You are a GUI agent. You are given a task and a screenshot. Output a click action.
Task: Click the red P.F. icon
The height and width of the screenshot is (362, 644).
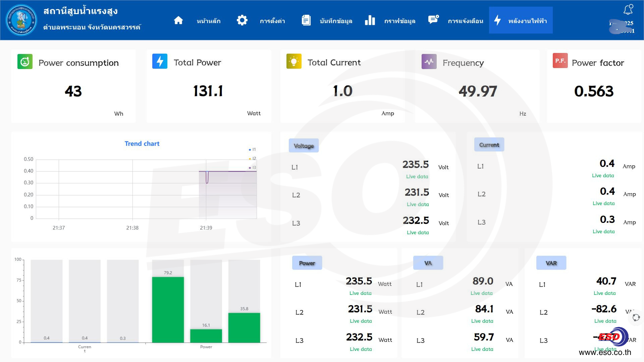[x=560, y=61]
